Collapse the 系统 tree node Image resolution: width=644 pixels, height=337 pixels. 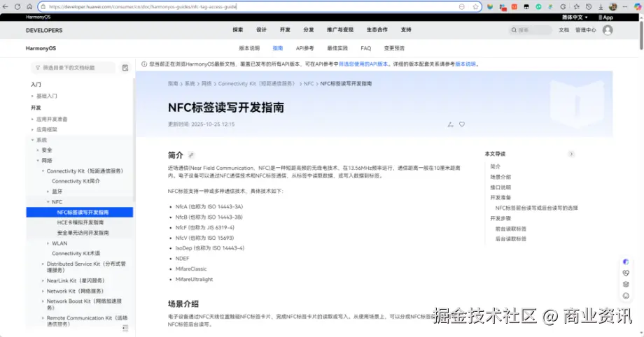tap(32, 140)
